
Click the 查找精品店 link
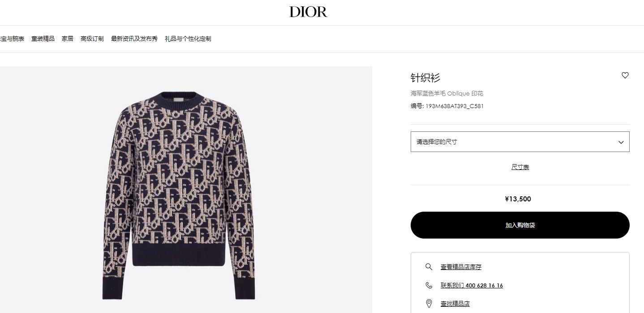[x=455, y=304]
